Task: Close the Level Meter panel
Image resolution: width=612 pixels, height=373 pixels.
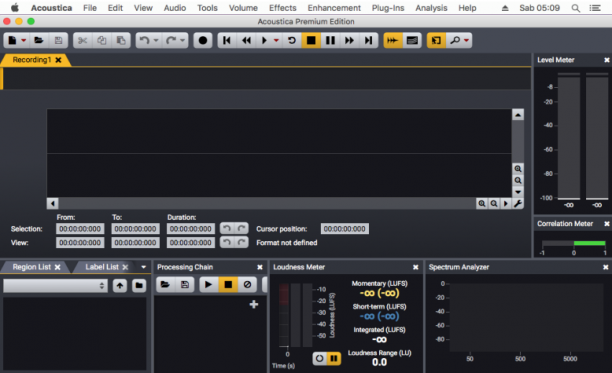Action: click(607, 60)
